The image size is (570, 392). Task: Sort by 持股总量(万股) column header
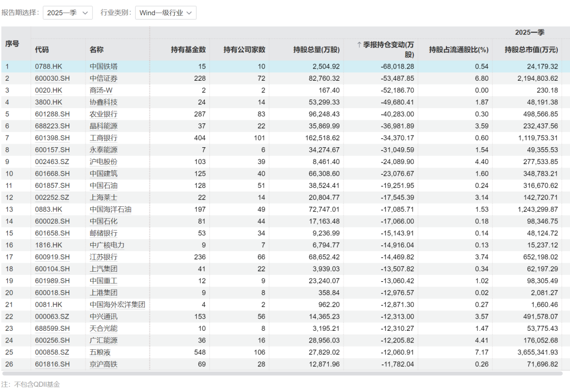(316, 50)
